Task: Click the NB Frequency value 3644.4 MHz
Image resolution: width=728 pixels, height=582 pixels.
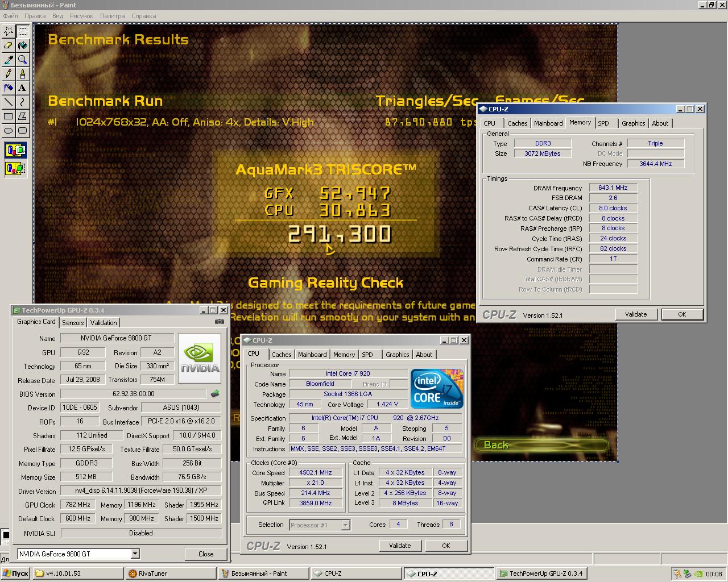Action: click(655, 164)
